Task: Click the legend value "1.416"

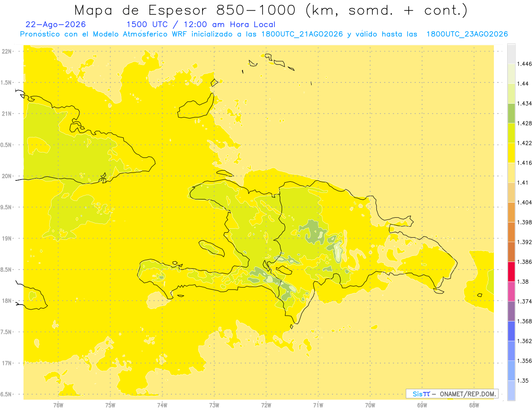Action: point(524,163)
